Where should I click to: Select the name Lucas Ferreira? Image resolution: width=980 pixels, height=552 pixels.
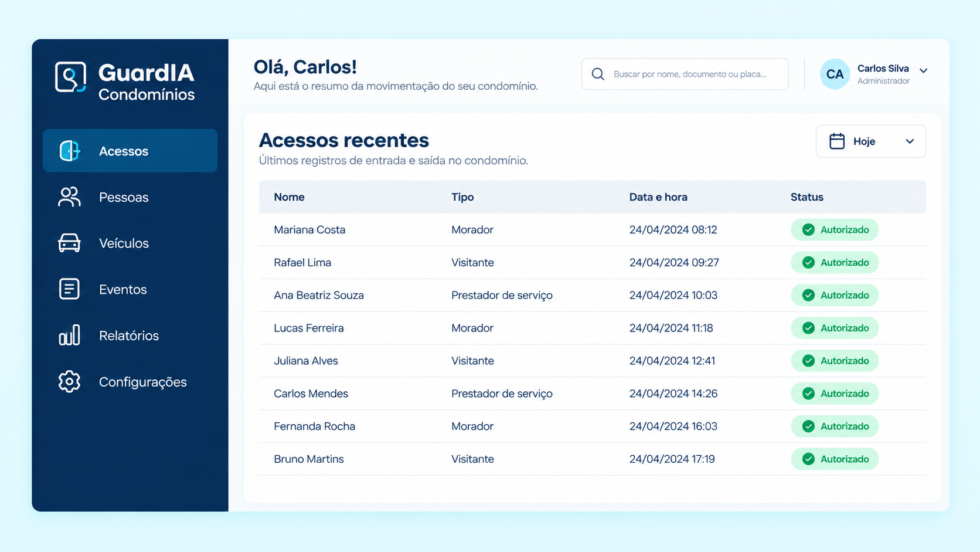[309, 328]
